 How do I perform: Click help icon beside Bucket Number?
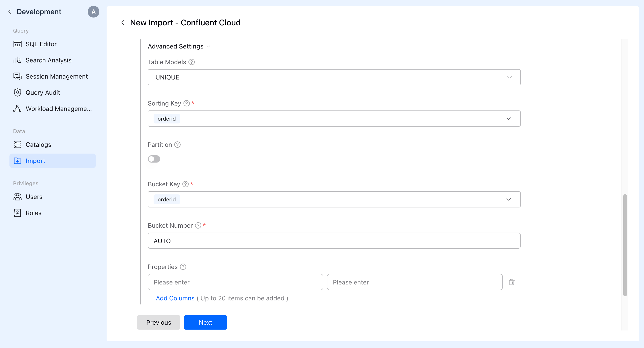(198, 225)
